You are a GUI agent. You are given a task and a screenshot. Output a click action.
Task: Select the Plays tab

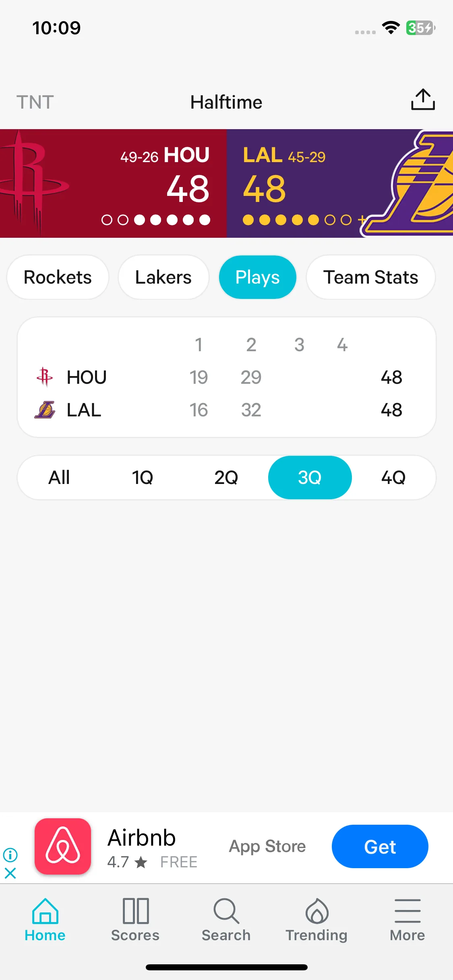tap(258, 277)
